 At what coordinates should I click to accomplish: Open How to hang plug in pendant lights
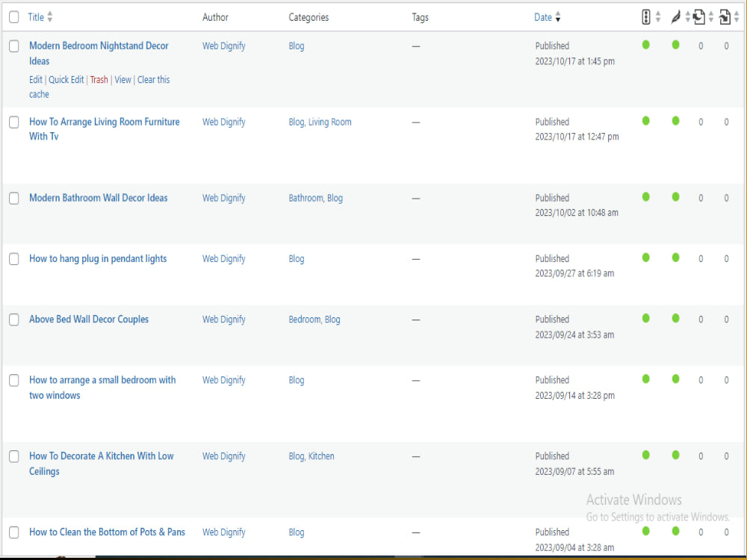pos(98,258)
